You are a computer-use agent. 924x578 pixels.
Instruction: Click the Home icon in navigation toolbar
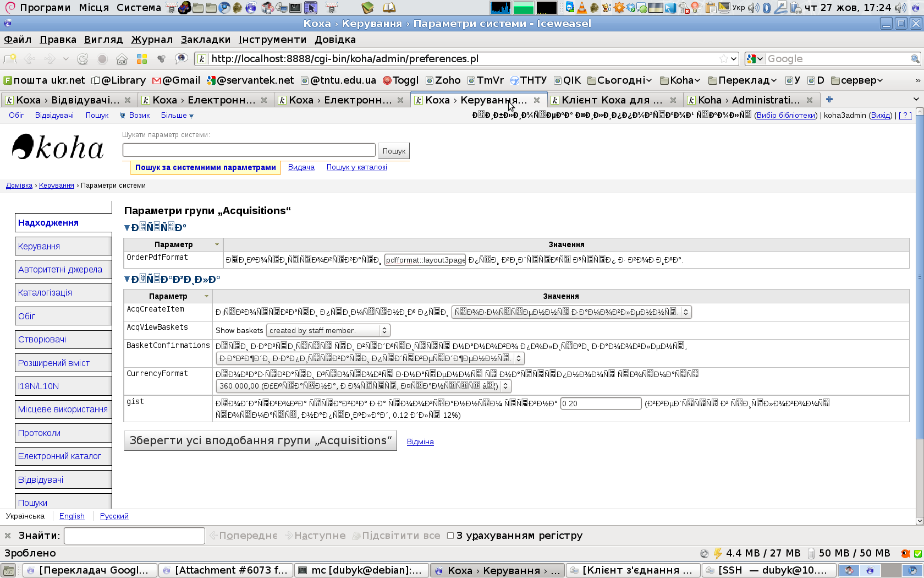(122, 59)
